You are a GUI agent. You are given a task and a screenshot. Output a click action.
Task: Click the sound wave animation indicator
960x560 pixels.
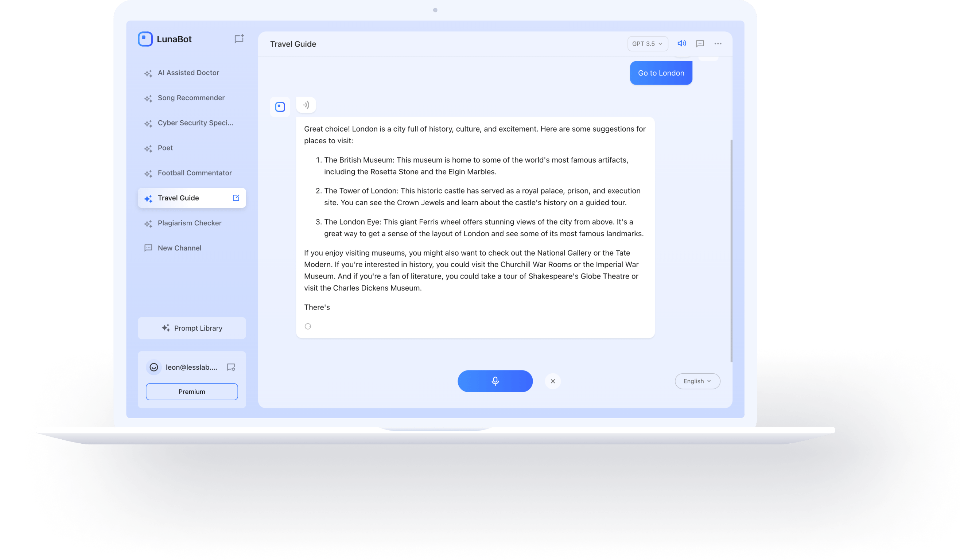tap(305, 105)
